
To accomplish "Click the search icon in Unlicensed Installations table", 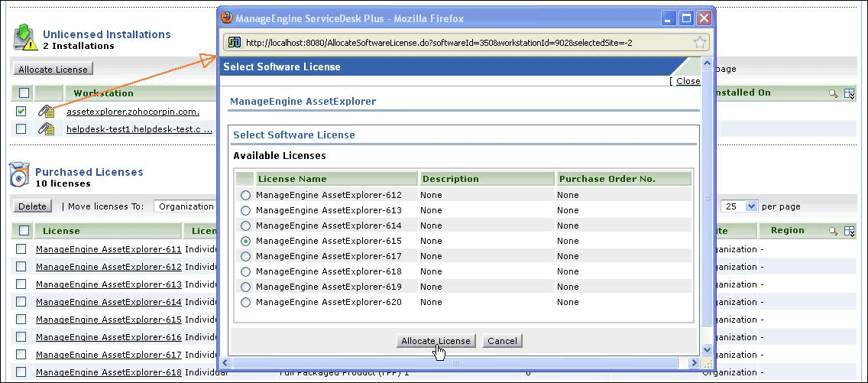I will click(834, 93).
